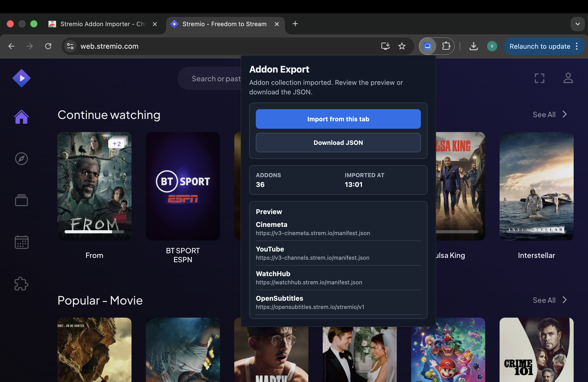Click the Cinemeta manifest URL
The height and width of the screenshot is (382, 588).
point(313,233)
